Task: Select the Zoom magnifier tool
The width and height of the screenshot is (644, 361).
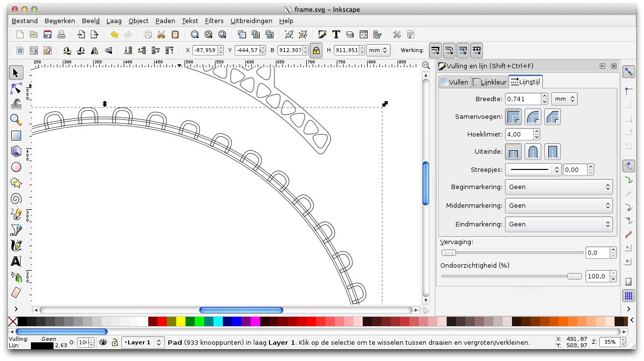Action: pos(16,120)
